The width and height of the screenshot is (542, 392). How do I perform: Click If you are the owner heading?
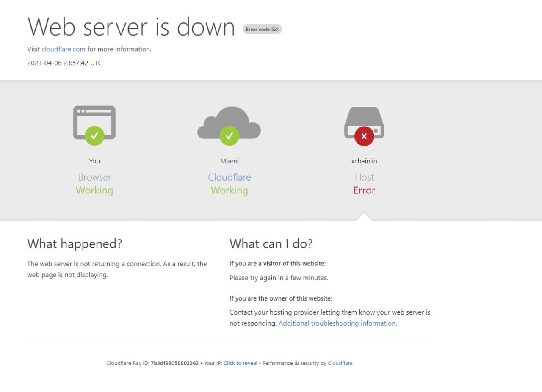click(x=281, y=298)
